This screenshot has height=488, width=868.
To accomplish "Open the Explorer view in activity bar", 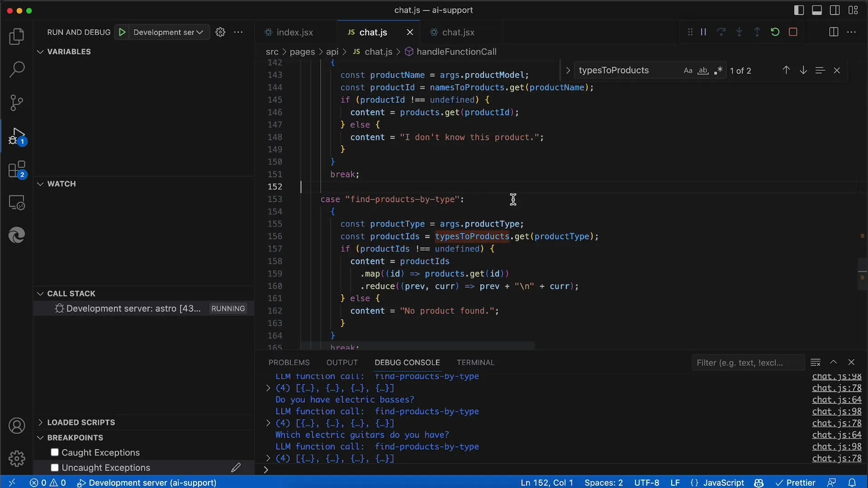I will 17,36.
